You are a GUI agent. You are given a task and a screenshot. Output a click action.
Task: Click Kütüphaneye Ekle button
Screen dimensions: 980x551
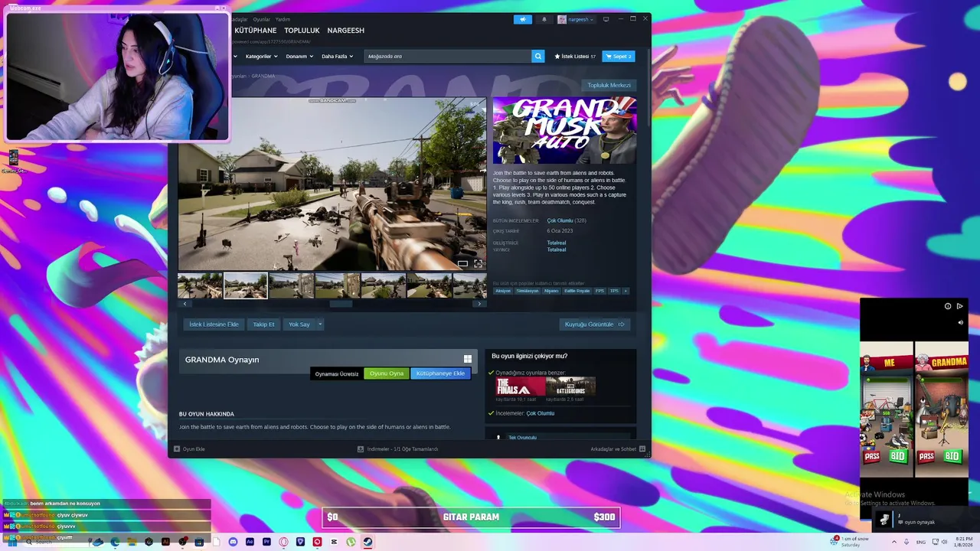[440, 373]
